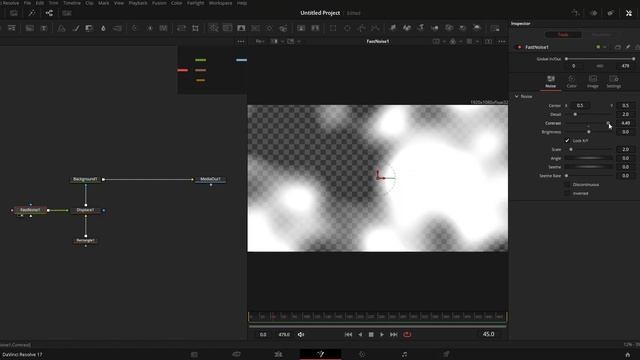Select the Blur (droplet) tool in toolbar
This screenshot has width=640, height=360.
pyautogui.click(x=103, y=28)
